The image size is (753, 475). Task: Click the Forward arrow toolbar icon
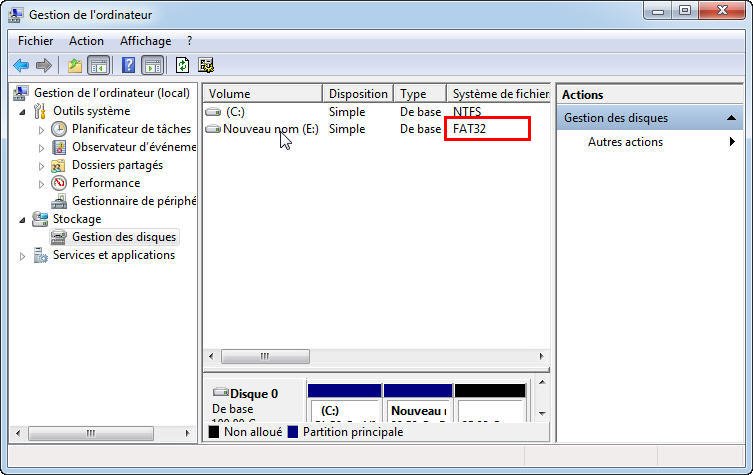pyautogui.click(x=44, y=65)
